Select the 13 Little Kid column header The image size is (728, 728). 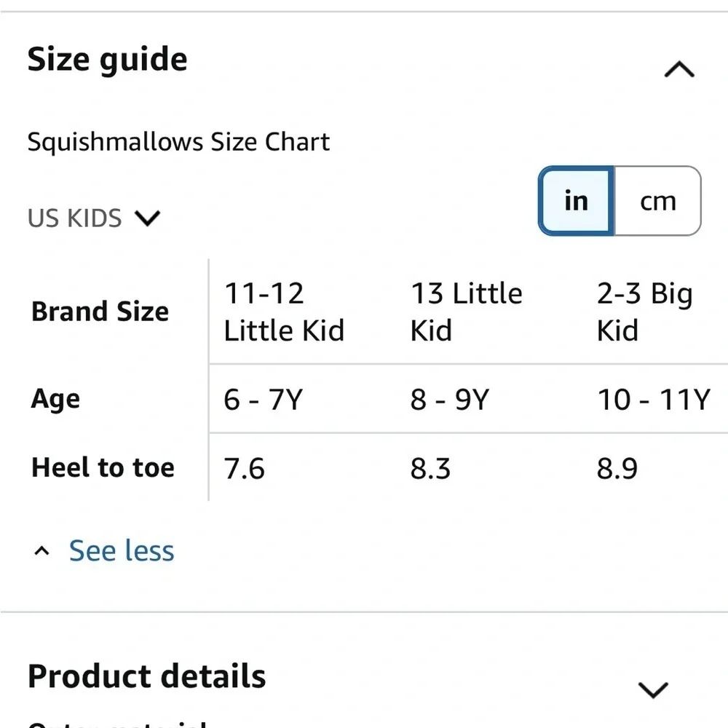point(466,312)
